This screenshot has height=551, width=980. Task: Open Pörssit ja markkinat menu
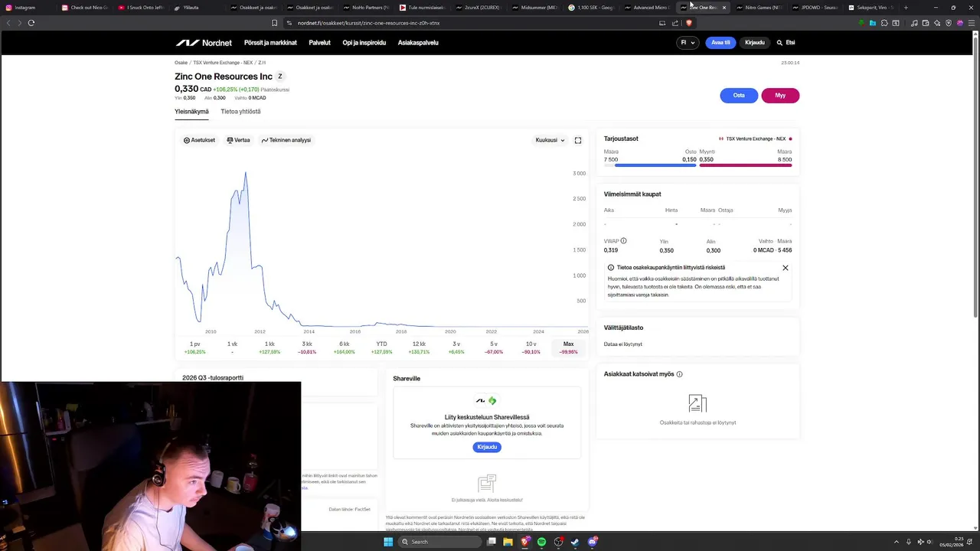tap(270, 43)
